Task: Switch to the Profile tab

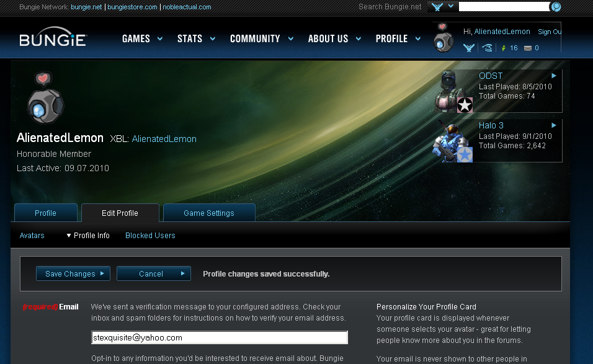Action: 46,213
